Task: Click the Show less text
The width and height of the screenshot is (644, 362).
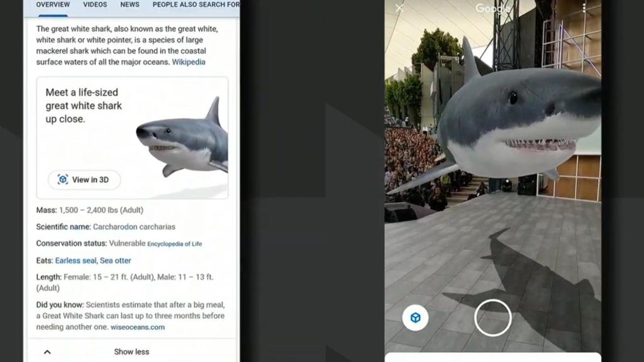Action: click(131, 352)
